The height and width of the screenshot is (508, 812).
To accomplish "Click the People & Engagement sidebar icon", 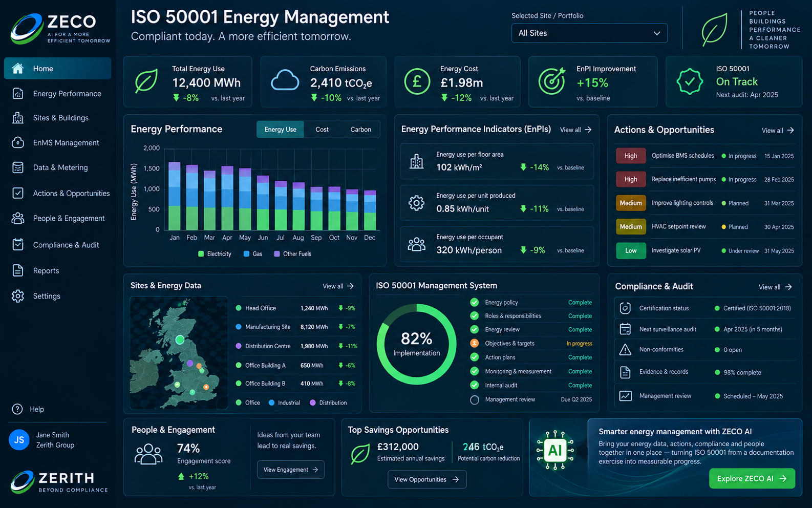I will 18,218.
